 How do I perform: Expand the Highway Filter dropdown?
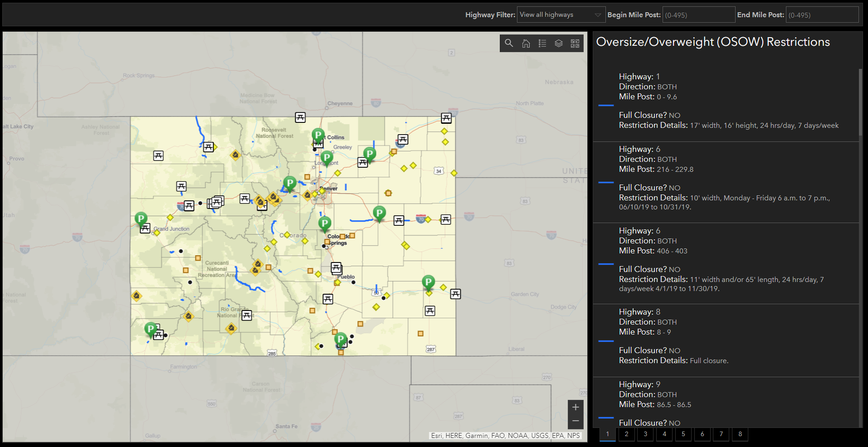[561, 15]
